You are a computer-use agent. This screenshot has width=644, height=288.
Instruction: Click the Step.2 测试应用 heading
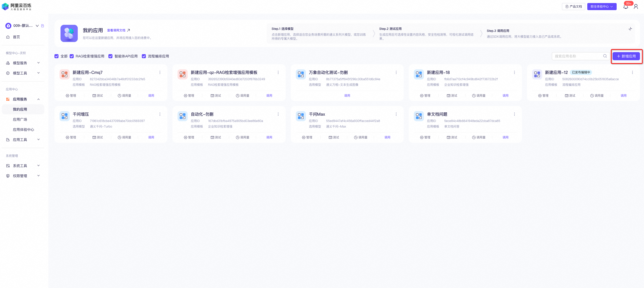(x=390, y=29)
